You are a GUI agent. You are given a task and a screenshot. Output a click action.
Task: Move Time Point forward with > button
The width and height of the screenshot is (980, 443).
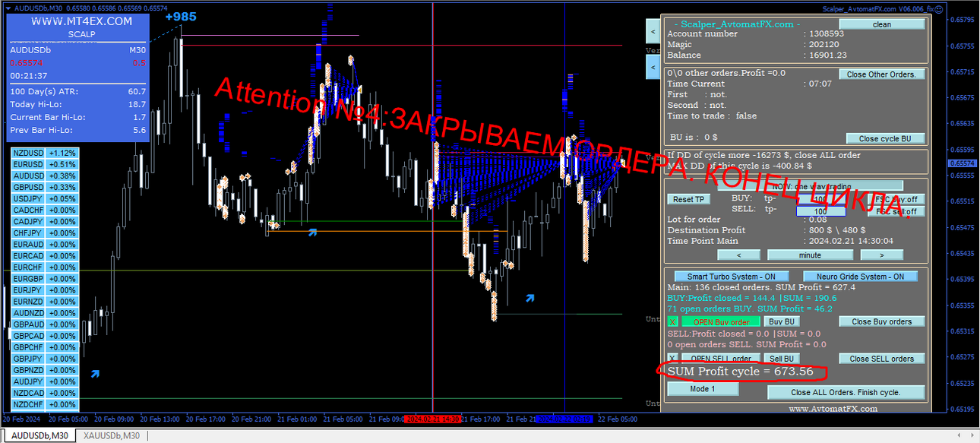click(x=881, y=255)
